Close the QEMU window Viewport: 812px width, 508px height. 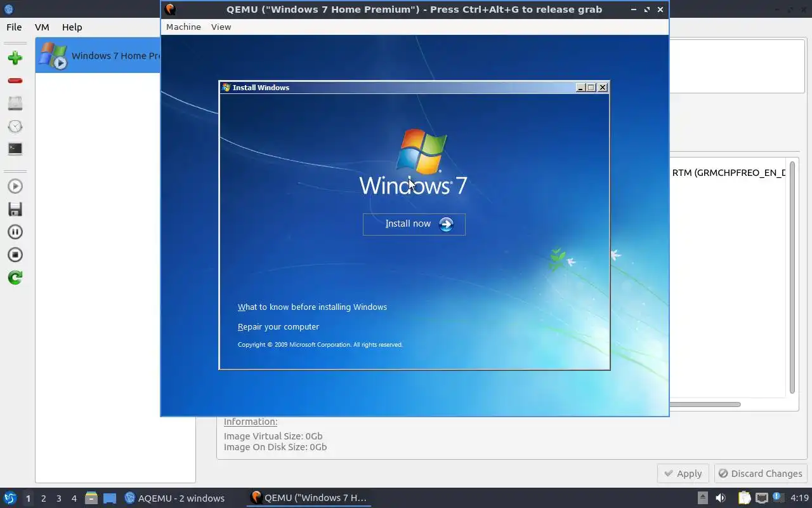(660, 10)
